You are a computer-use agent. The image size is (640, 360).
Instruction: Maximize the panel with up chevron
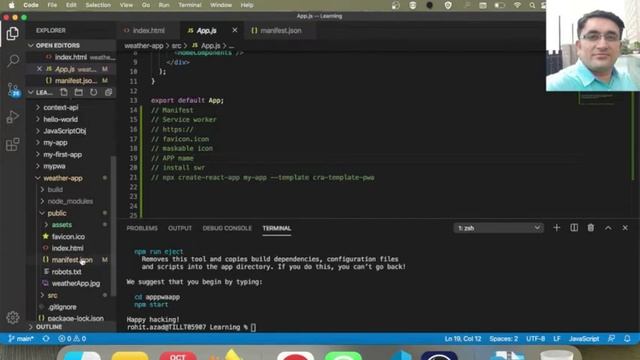pos(608,228)
